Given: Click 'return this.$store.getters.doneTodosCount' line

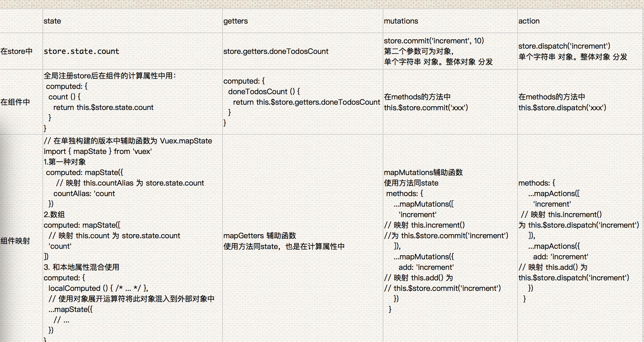Looking at the screenshot, I should 307,102.
